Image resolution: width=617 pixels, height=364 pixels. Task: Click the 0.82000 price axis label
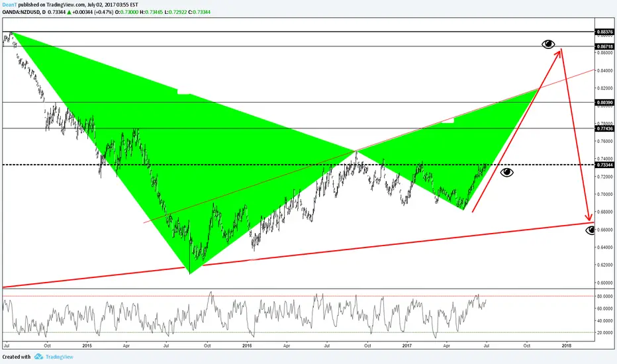coord(605,88)
